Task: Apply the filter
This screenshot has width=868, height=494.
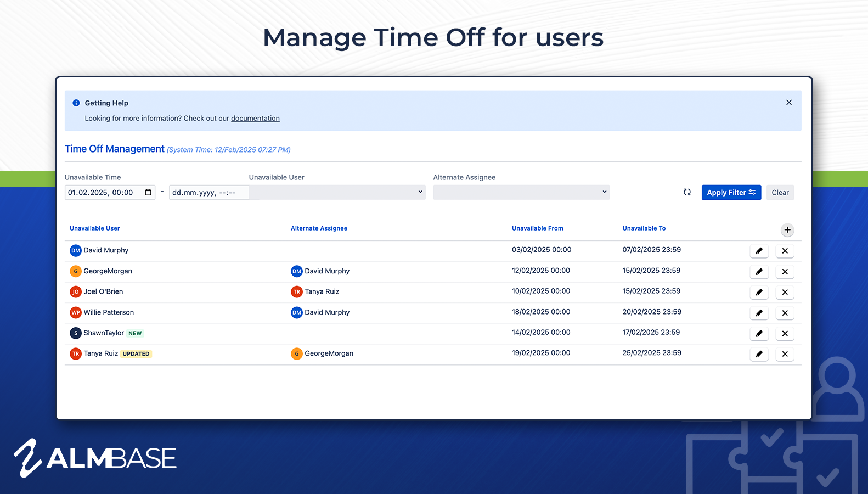Action: (x=731, y=192)
